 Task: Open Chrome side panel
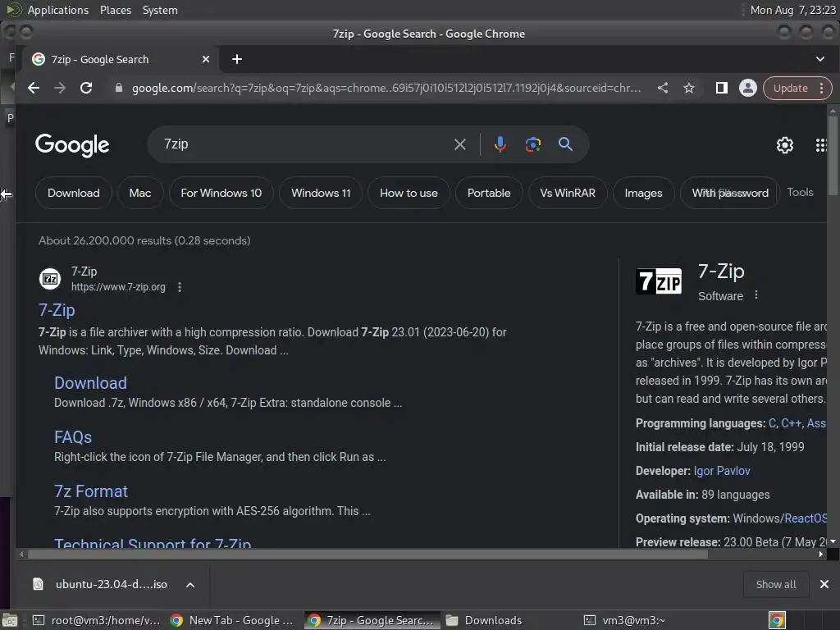point(722,88)
